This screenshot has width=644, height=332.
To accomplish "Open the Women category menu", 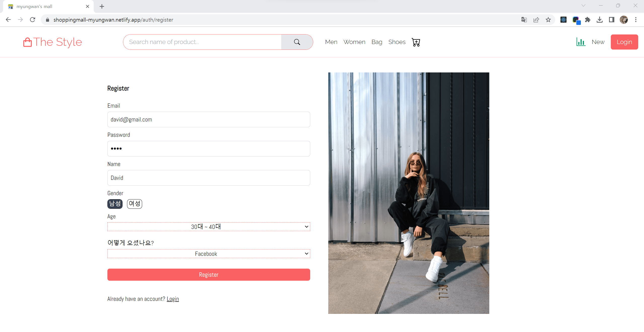I will tap(354, 42).
